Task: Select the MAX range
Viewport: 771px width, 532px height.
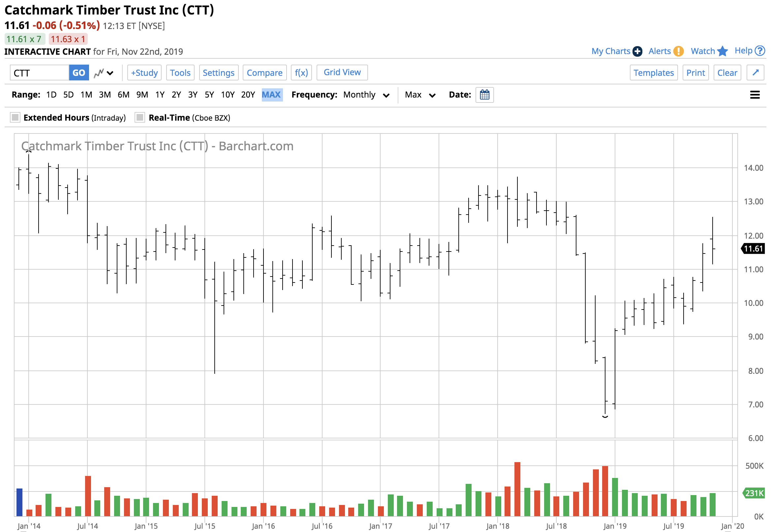Action: click(x=272, y=95)
